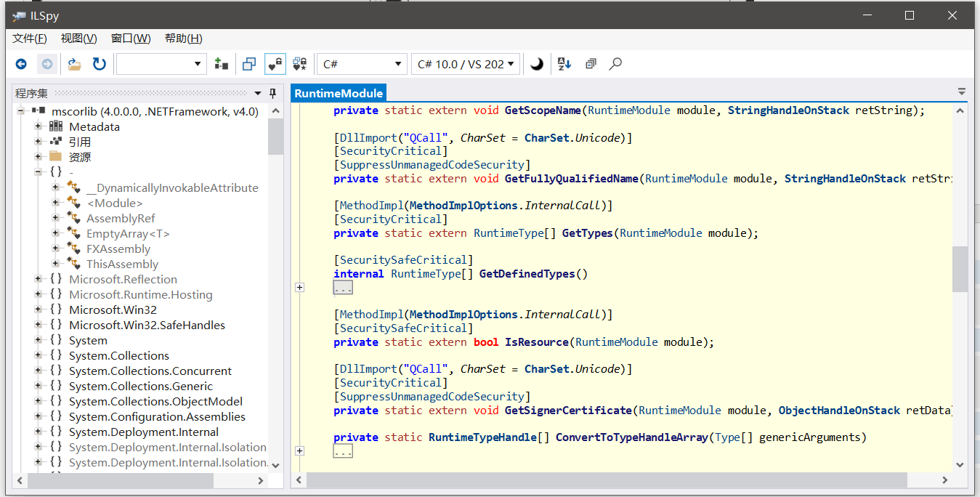Image resolution: width=980 pixels, height=497 pixels.
Task: Click the sort results A-Z icon
Action: (x=564, y=64)
